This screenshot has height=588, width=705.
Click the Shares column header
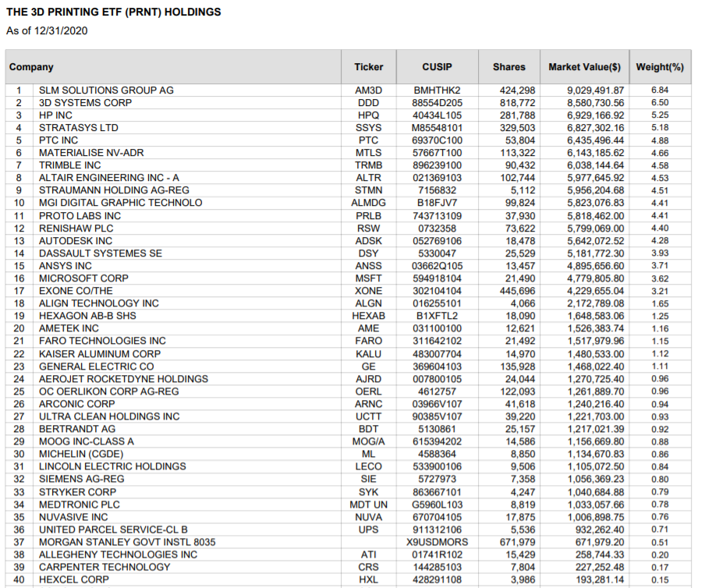pyautogui.click(x=509, y=67)
